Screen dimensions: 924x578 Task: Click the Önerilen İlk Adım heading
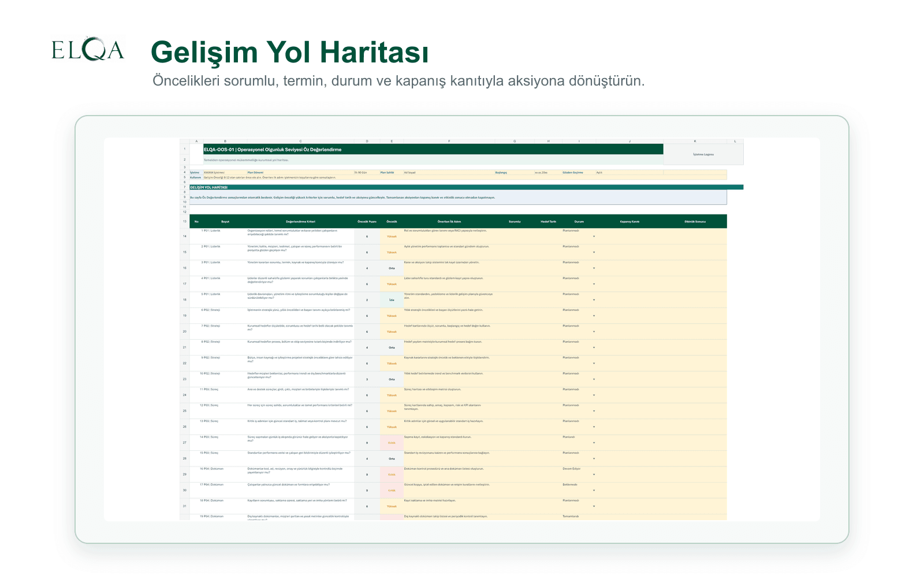click(x=449, y=221)
